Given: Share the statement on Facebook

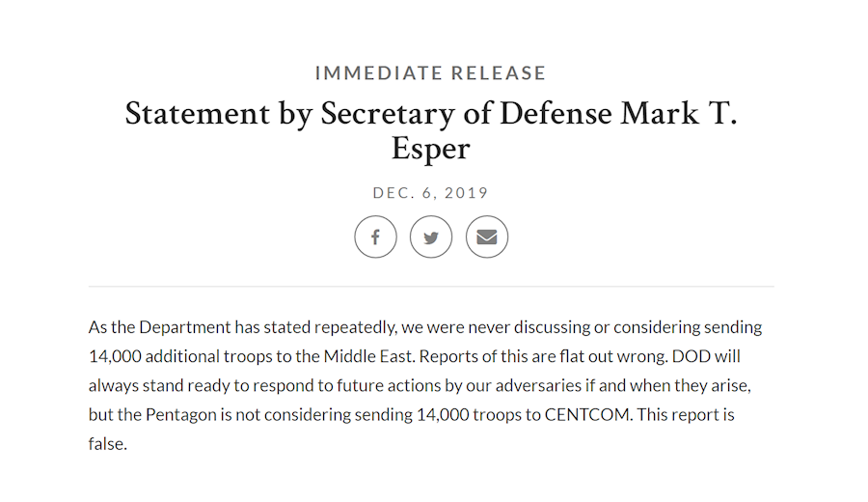Looking at the screenshot, I should (x=375, y=237).
